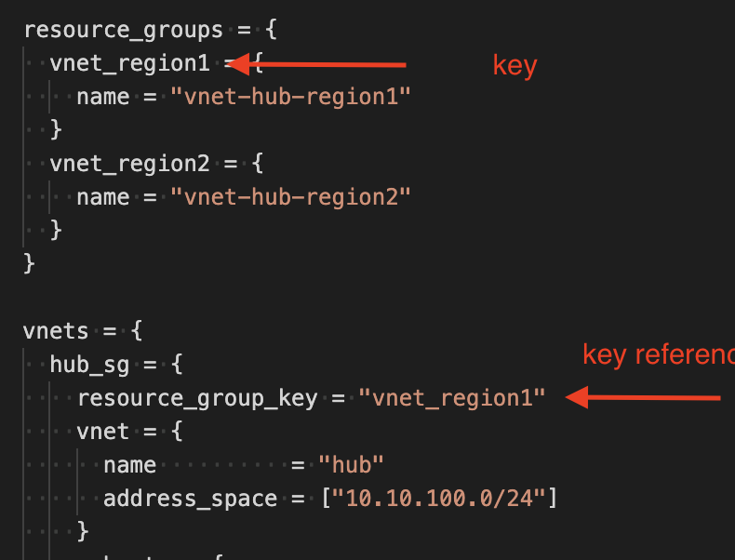Click the vnets variable name
Viewport: 735px width, 560px height.
point(56,330)
